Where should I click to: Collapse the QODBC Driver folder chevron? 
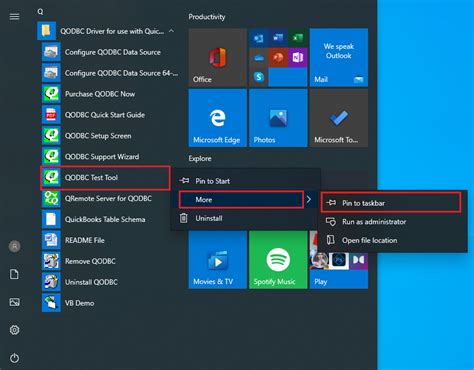point(171,31)
